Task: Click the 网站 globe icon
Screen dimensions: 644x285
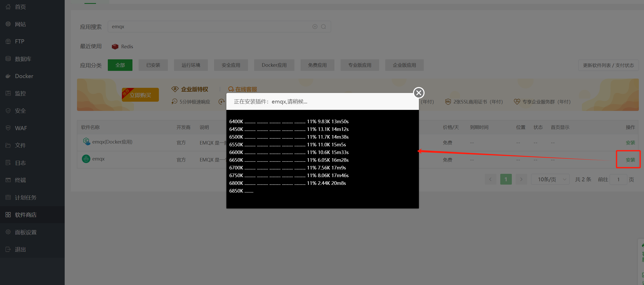Action: 8,24
